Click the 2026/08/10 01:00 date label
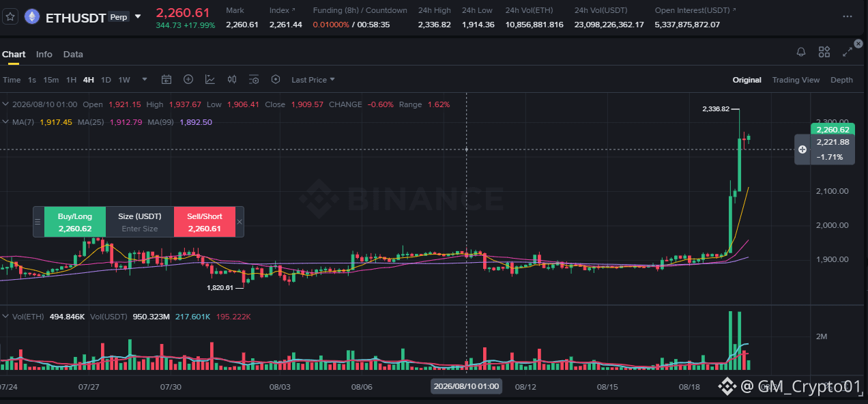The height and width of the screenshot is (404, 868). coord(466,386)
